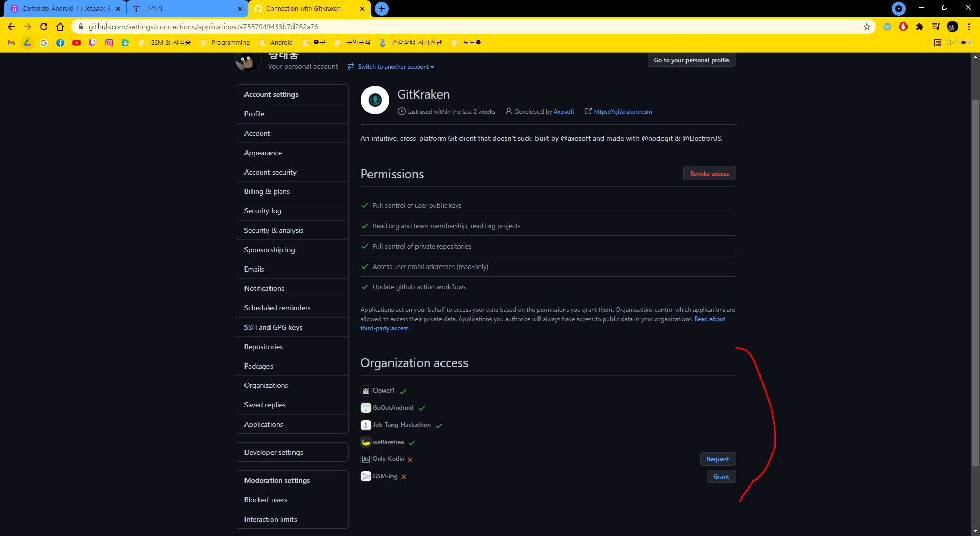Open the 건강상태 자가진단 bookmark
Viewport: 980px width, 536px height.
pos(411,43)
